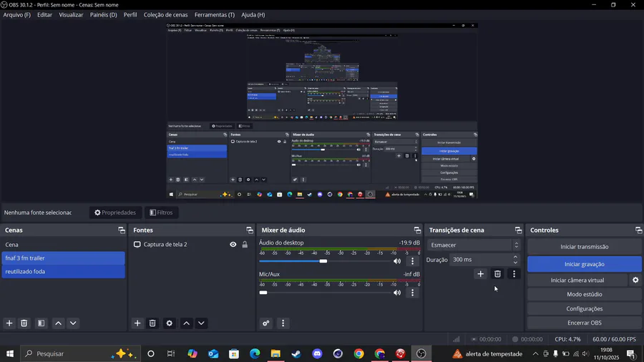Screen dimensions: 644x362
Task: Click the Windows taskbar Pesquisar search box
Action: coord(80,353)
